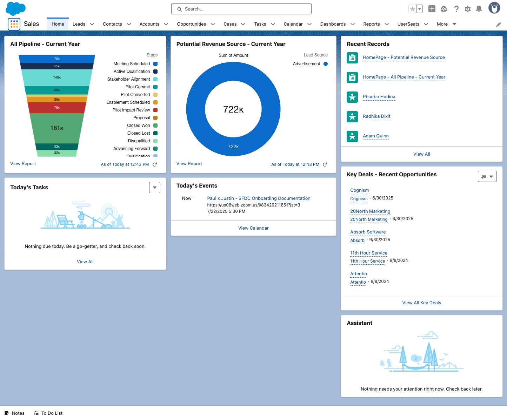Open the global create plus icon

pos(432,9)
